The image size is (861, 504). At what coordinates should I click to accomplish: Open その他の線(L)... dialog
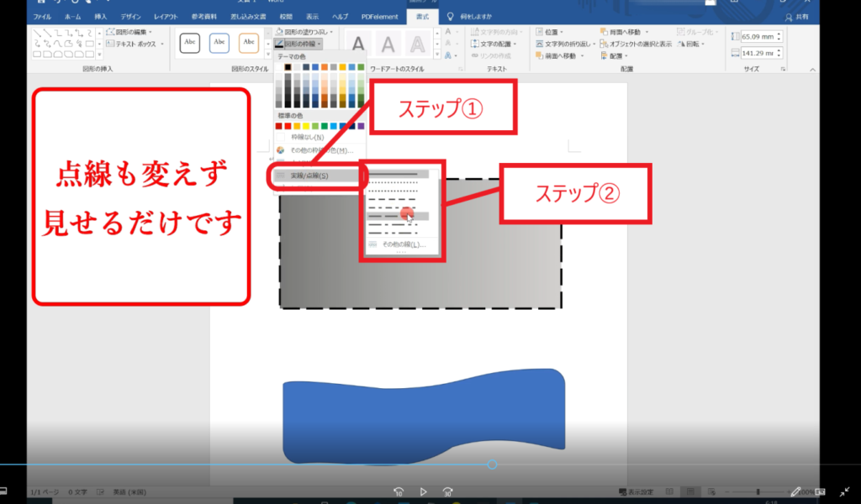coord(402,244)
